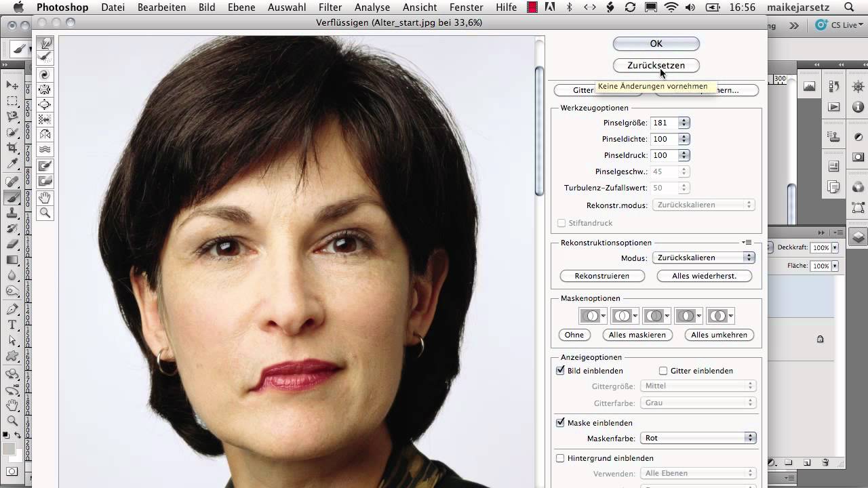Select the Rectangular Marquee tool
Viewport: 868px width, 488px height.
pyautogui.click(x=12, y=101)
